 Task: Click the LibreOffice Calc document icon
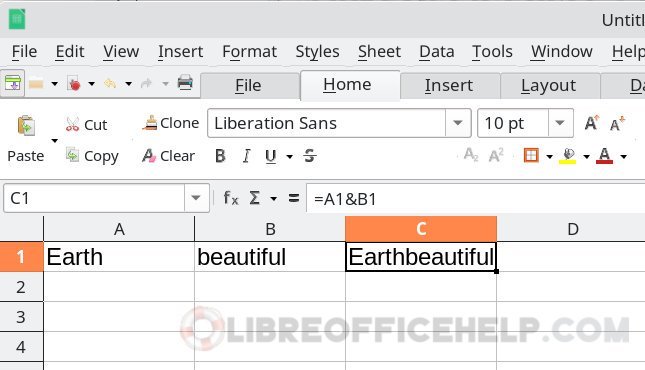[x=17, y=19]
